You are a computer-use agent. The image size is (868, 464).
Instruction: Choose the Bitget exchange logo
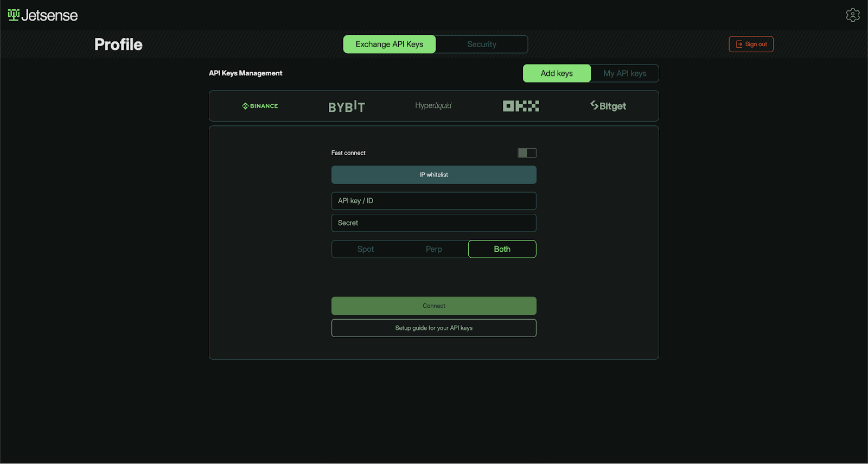608,106
